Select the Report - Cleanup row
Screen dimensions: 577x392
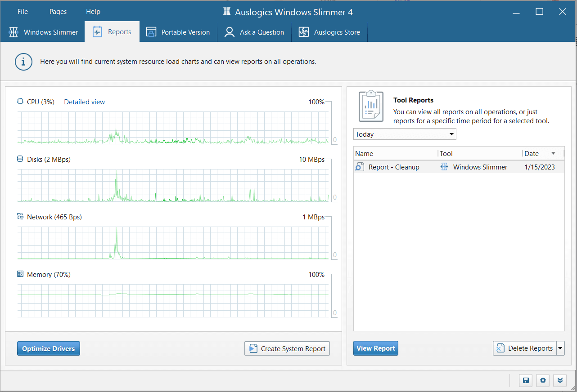(x=459, y=167)
